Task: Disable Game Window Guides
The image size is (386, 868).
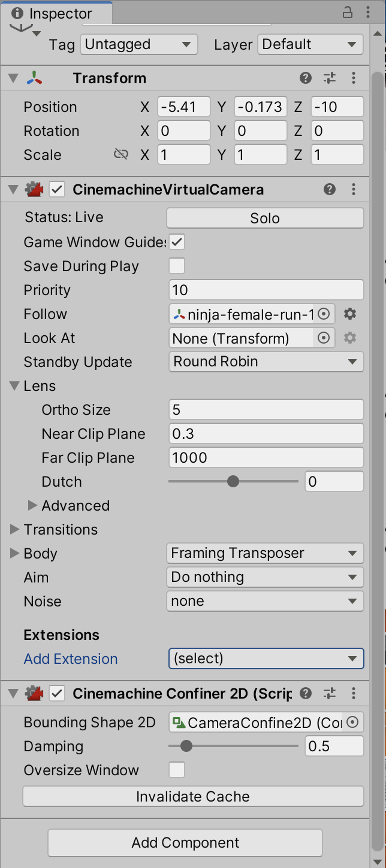Action: (x=177, y=242)
